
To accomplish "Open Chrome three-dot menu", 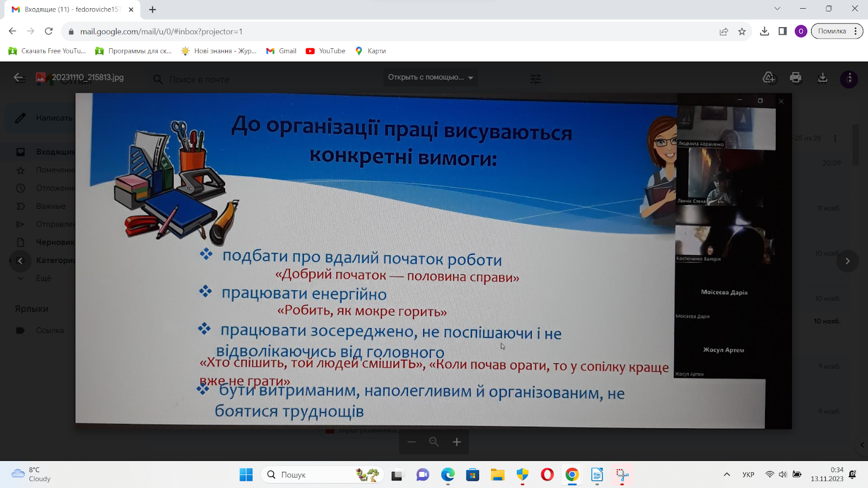I will [856, 31].
